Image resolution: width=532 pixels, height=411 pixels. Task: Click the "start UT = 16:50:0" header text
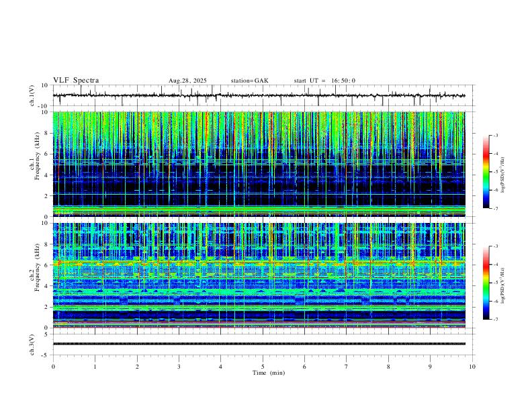coord(324,81)
